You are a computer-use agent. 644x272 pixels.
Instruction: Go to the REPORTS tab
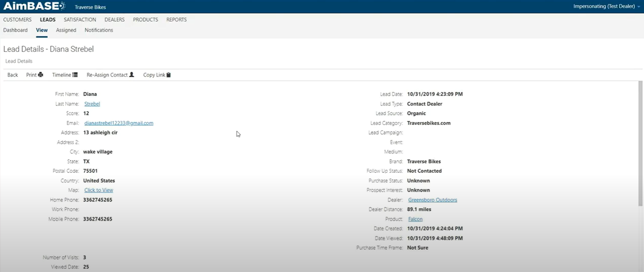[x=176, y=19]
